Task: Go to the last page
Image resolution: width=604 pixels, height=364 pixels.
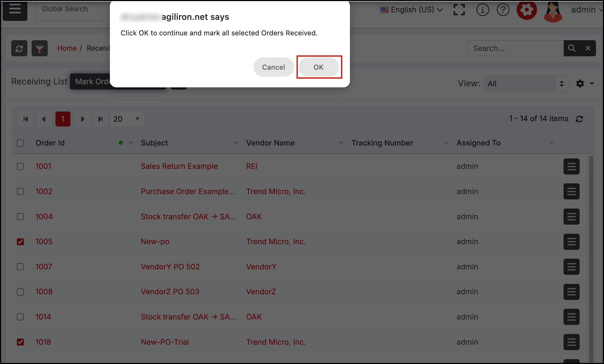Action: (x=100, y=119)
